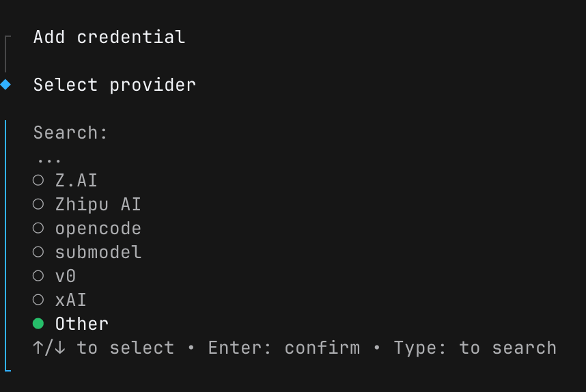The image size is (586, 392).
Task: Click the opencode provider name
Action: click(x=98, y=228)
